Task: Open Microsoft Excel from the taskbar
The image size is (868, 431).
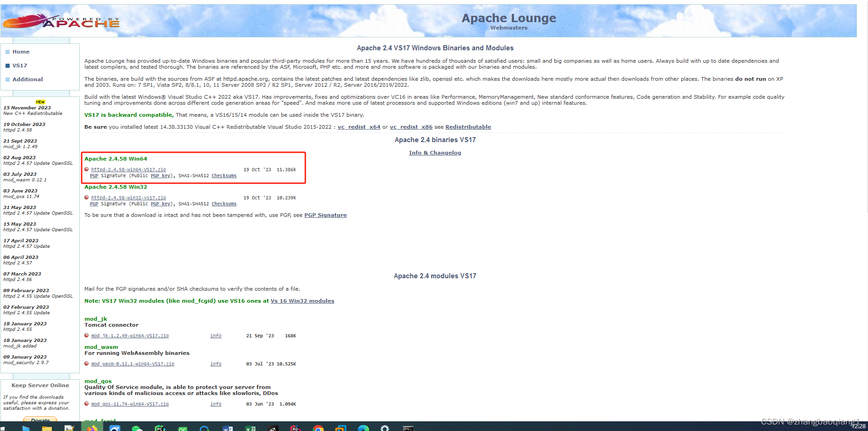Action: pos(250,428)
